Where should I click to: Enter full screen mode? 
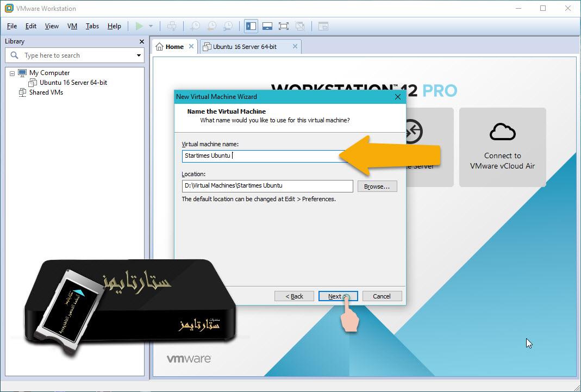[x=283, y=26]
